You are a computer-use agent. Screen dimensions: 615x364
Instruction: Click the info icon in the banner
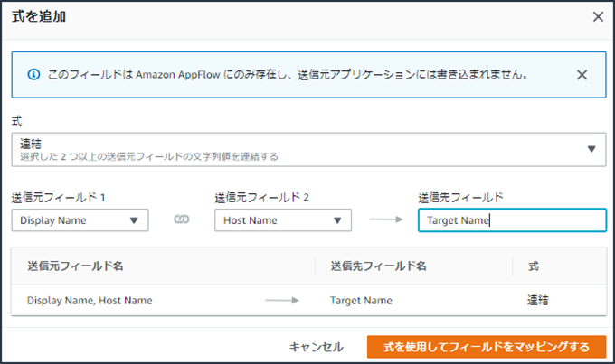click(34, 75)
